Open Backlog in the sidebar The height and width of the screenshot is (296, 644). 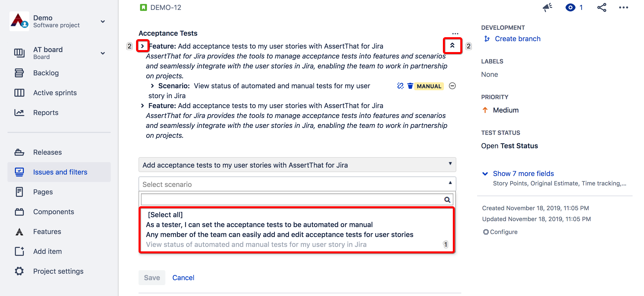pyautogui.click(x=46, y=73)
